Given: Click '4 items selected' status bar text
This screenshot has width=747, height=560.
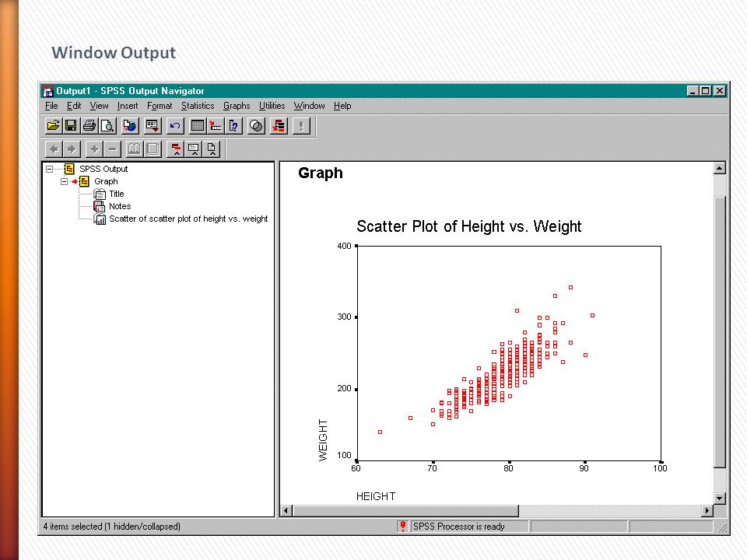Looking at the screenshot, I should click(112, 527).
